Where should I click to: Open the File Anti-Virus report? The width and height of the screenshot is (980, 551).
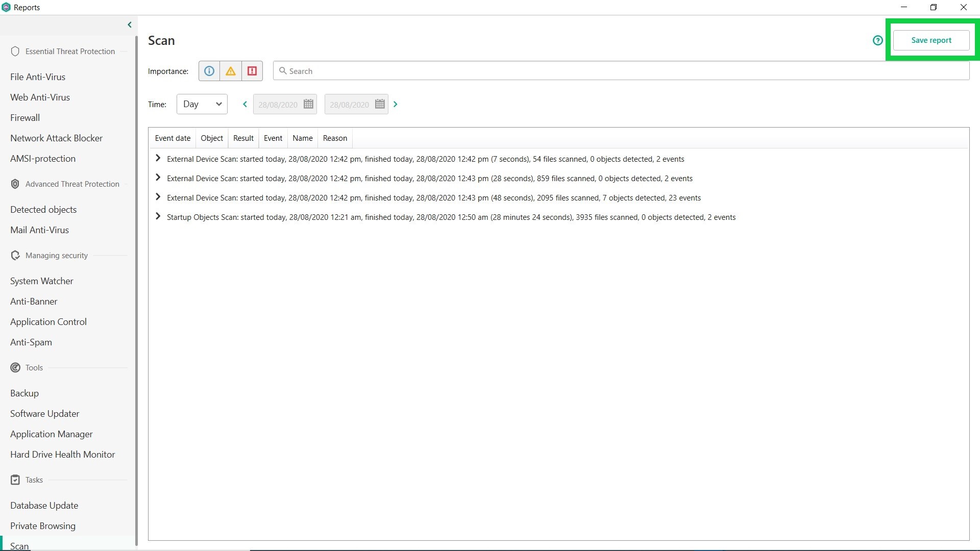pyautogui.click(x=38, y=77)
